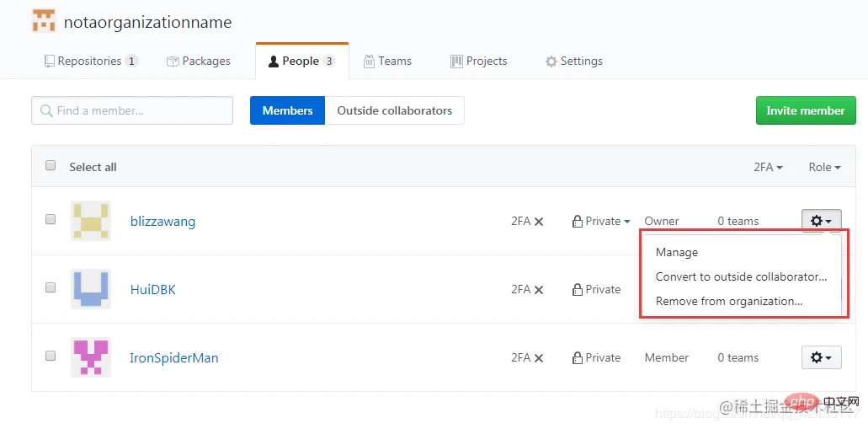Check the box next to blizzawang
Image resolution: width=868 pixels, height=429 pixels.
pyautogui.click(x=51, y=219)
